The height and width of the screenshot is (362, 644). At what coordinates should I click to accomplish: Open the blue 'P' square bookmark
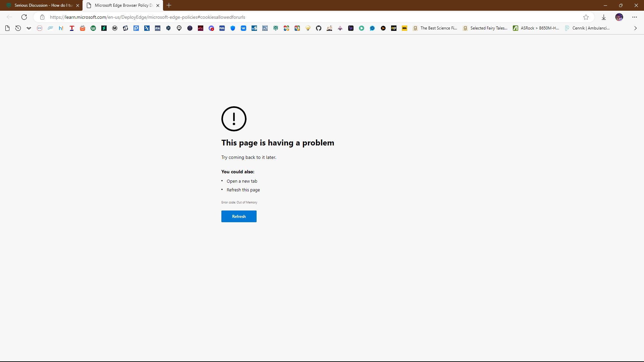tap(136, 28)
